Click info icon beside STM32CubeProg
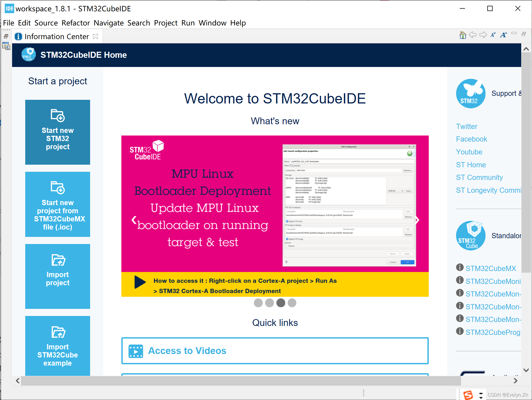Screen dimensions: 532x400 (460, 331)
